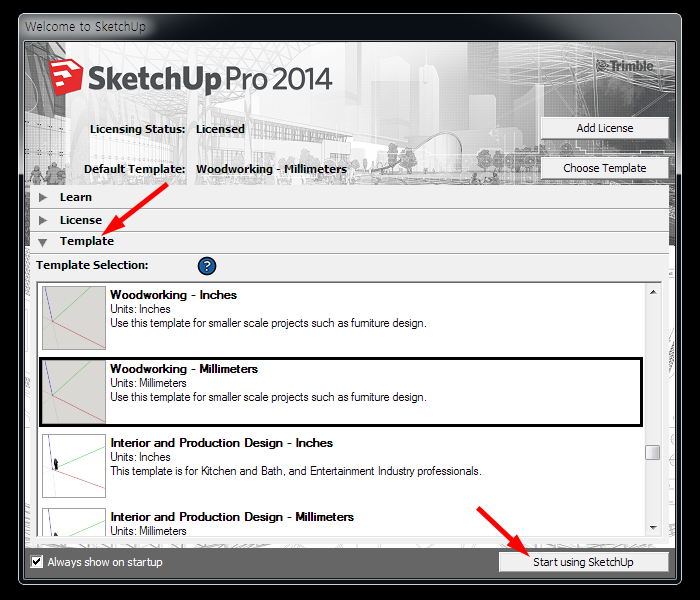This screenshot has height=600, width=700.
Task: Click the Kitchen and Bath description text
Action: pos(296,471)
